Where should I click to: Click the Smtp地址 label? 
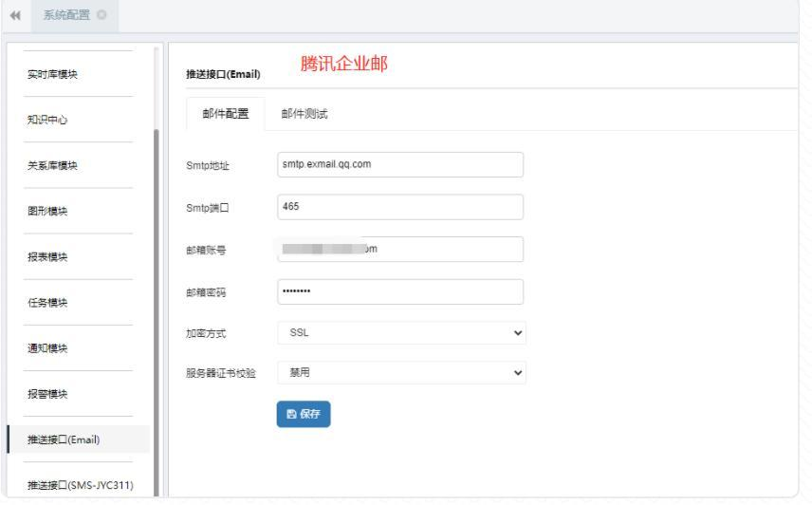click(x=208, y=165)
